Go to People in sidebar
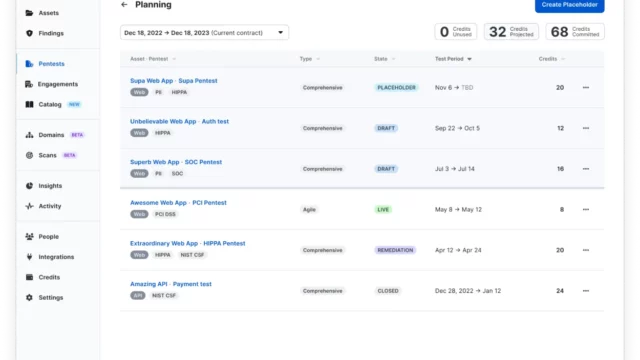640x360 pixels. (49, 237)
